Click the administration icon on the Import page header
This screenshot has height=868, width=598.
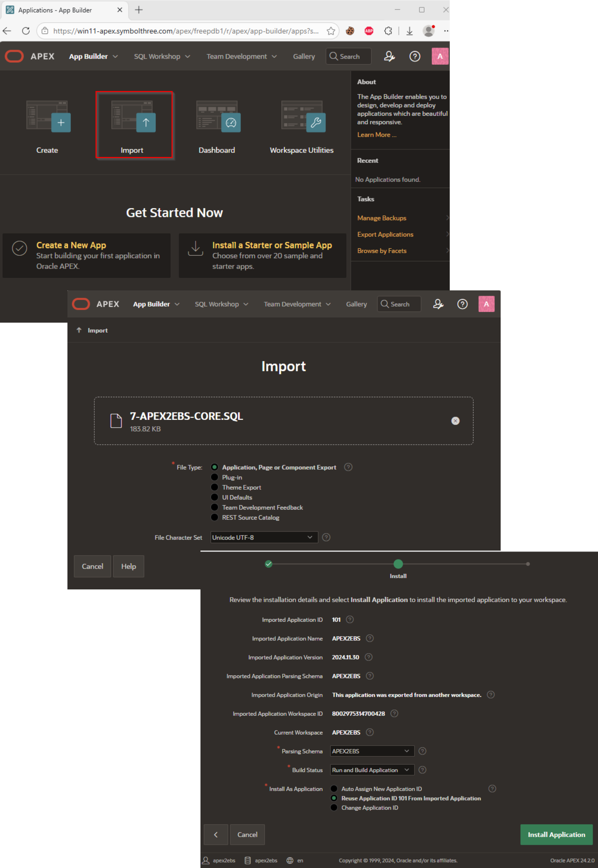(438, 304)
